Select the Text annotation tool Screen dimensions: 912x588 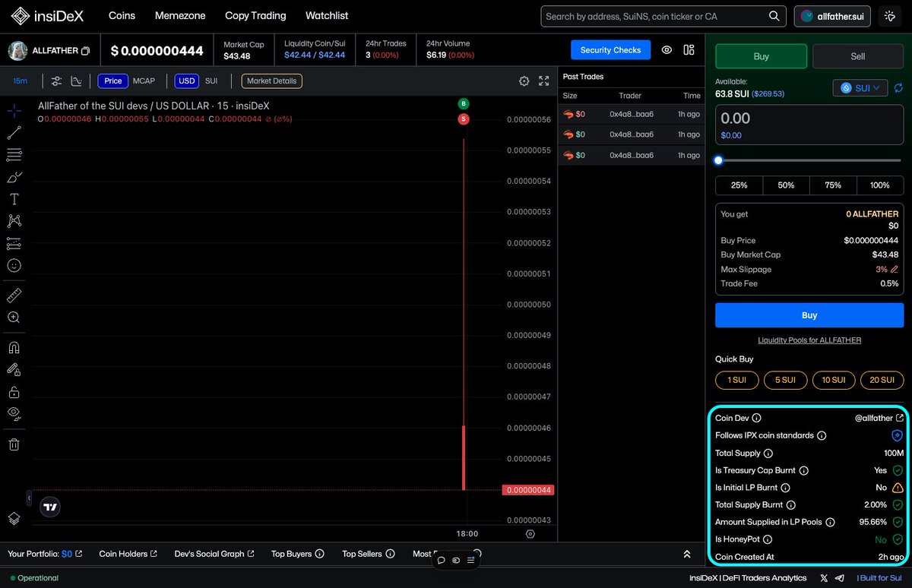coord(14,199)
